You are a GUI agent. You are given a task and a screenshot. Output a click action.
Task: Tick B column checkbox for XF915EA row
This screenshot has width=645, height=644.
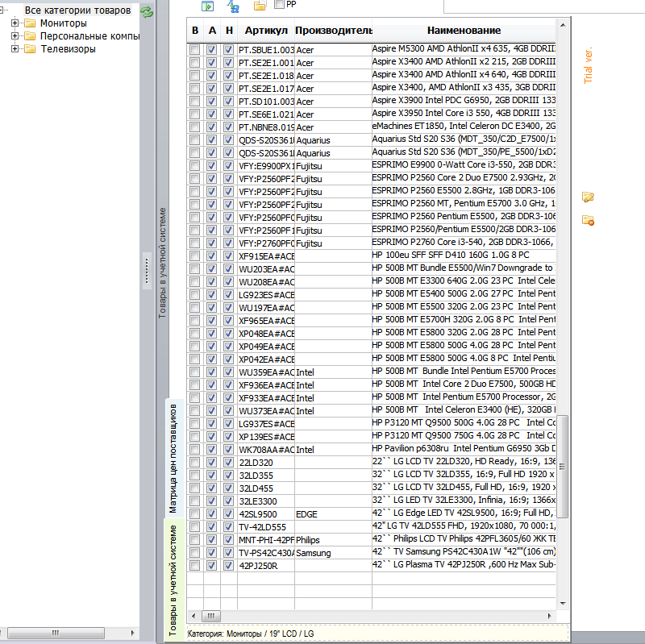point(194,256)
